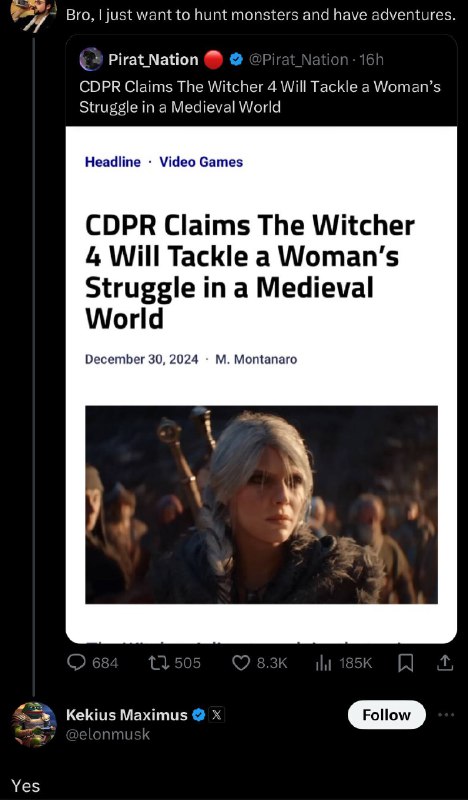Click the reply comment icon showing 684

(x=77, y=663)
